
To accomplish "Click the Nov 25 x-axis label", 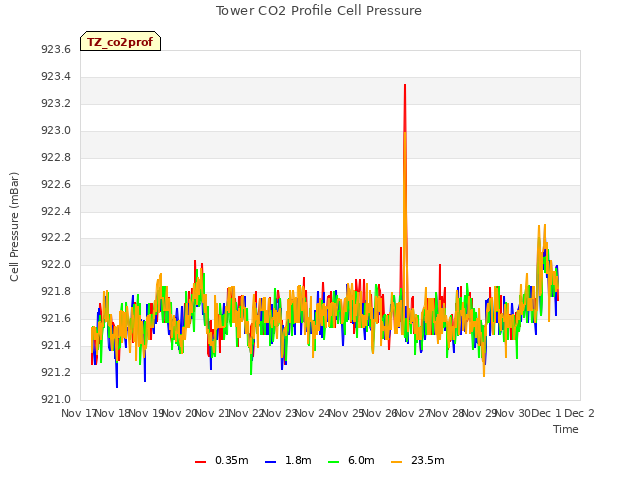I will 346,413.
